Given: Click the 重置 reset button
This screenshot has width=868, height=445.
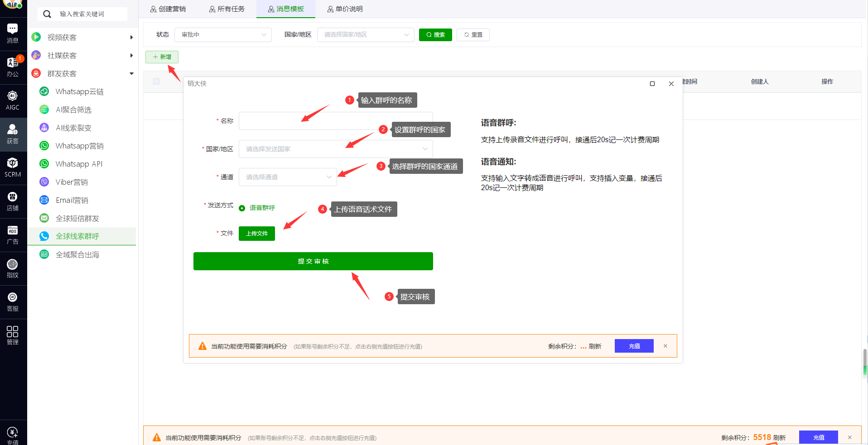Looking at the screenshot, I should coord(473,35).
